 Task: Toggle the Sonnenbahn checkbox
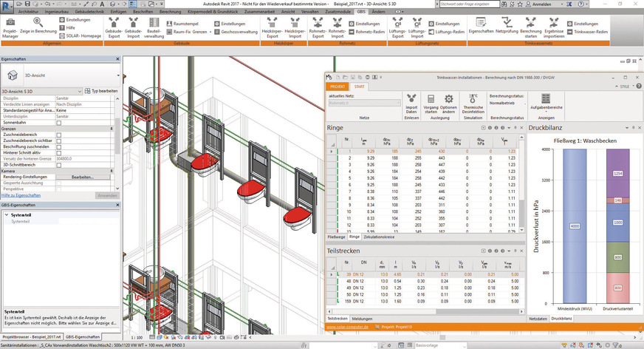(x=59, y=123)
